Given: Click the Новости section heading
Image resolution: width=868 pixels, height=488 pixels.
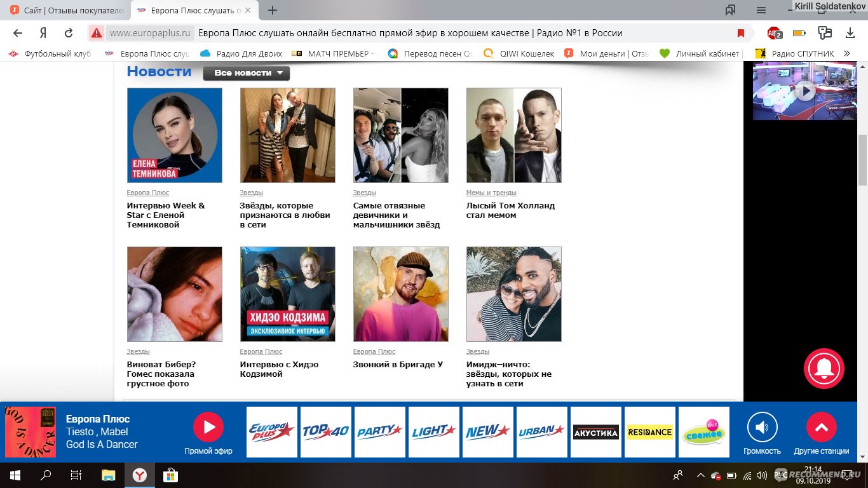Looking at the screenshot, I should [x=159, y=71].
